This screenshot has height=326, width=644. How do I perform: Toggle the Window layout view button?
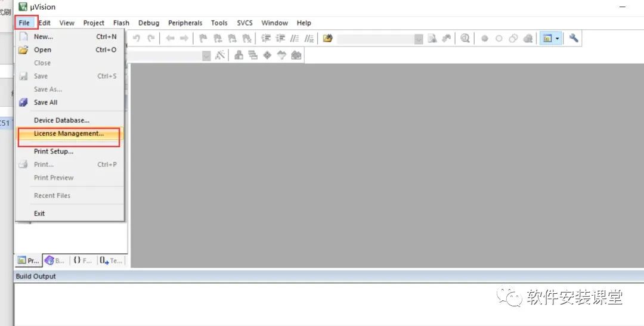pos(547,38)
